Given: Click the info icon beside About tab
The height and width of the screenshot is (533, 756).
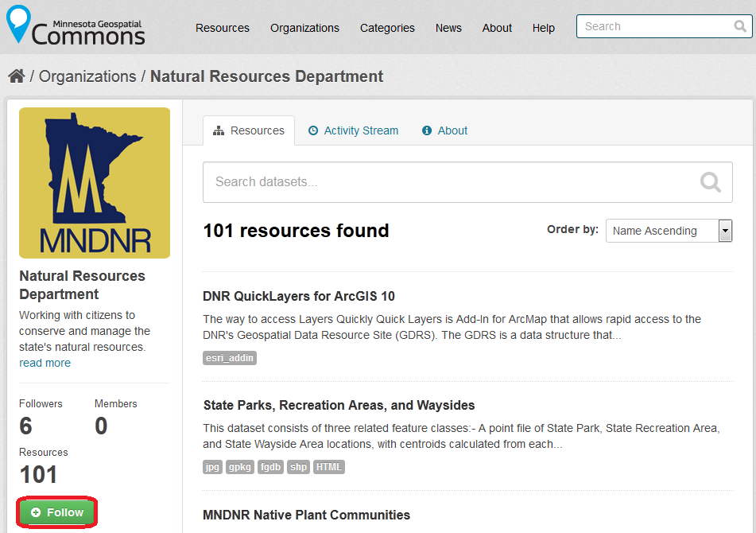Looking at the screenshot, I should [427, 130].
